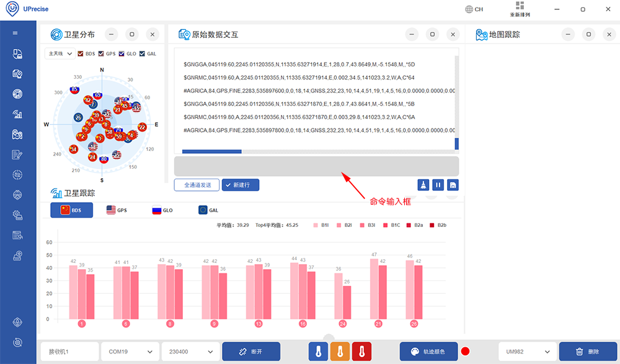Image resolution: width=620 pixels, height=364 pixels.
Task: Open map tracking icon in sidebar
Action: tap(17, 135)
